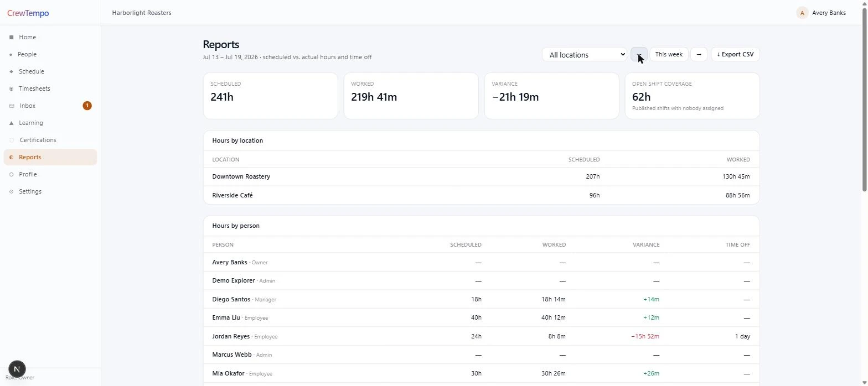Click Riverside Café scheduled 96h

(594, 195)
